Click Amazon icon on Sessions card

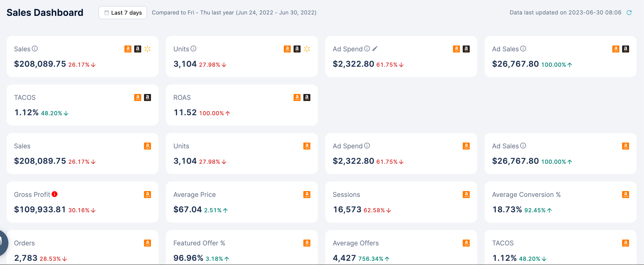click(x=466, y=194)
